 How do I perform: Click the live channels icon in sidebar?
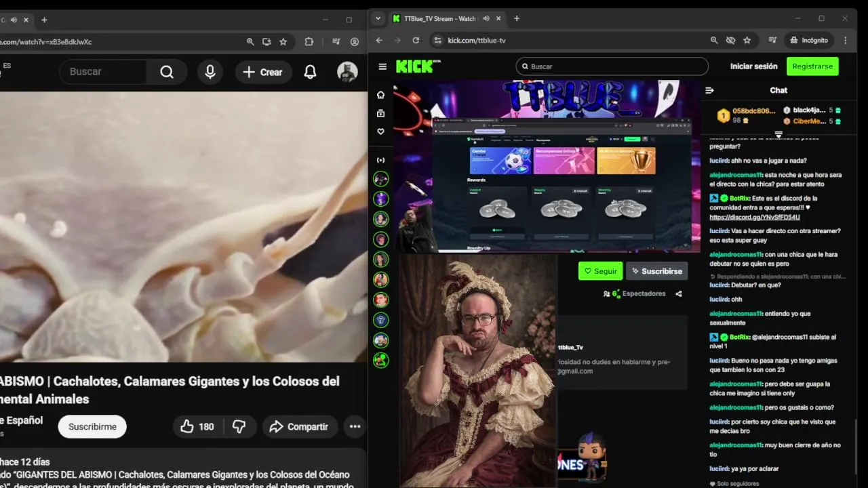click(381, 160)
